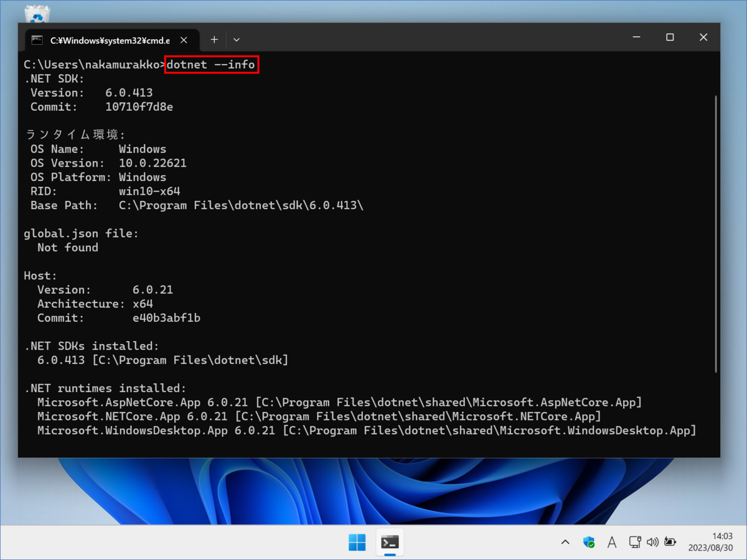Click the 'OS Version: 10.0.22621' line
747x560 pixels.
(108, 163)
